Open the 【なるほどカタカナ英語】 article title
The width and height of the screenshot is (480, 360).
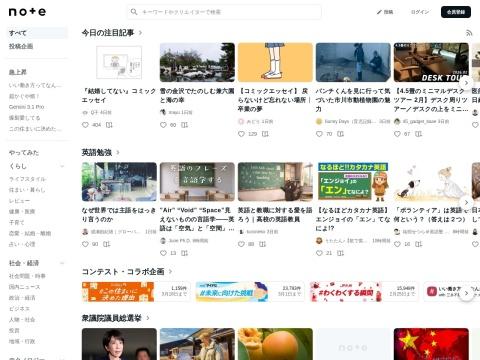(x=353, y=219)
